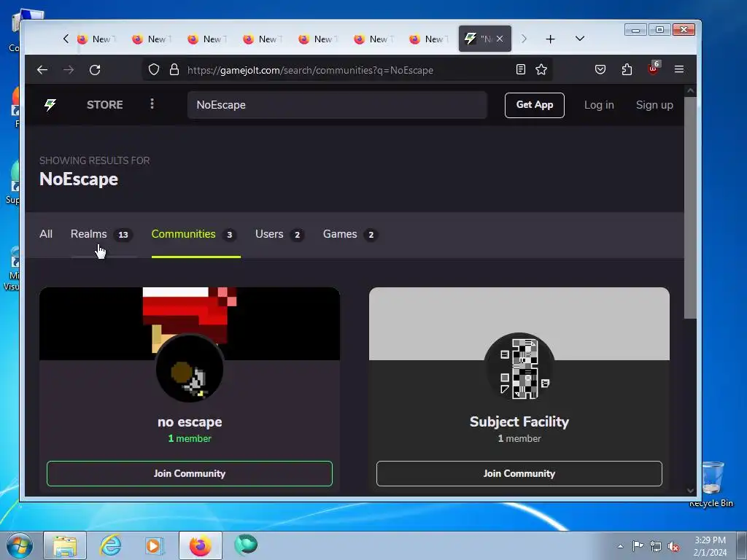
Task: Launch Internet Explorer from the taskbar
Action: pos(111,545)
